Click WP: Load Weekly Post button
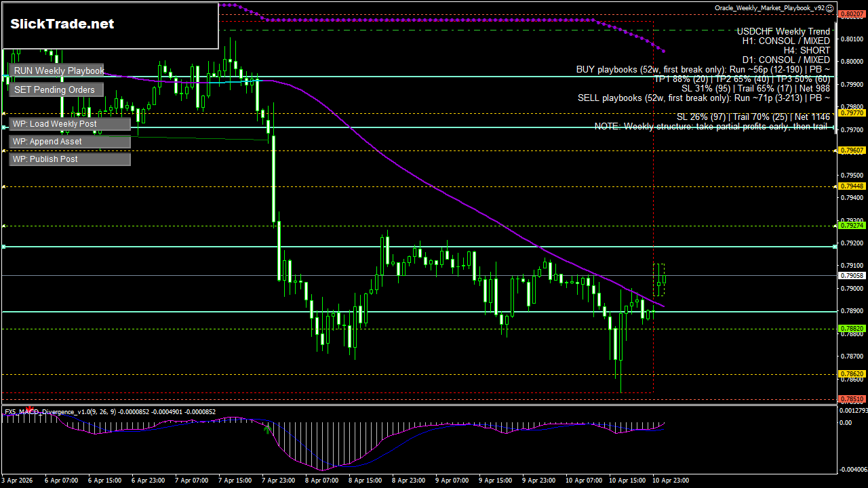868x488 pixels. coord(70,124)
